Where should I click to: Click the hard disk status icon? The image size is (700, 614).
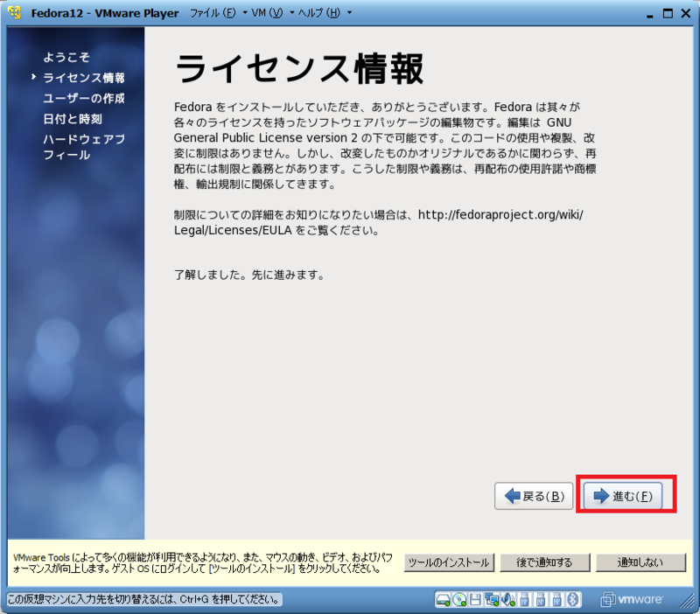(443, 600)
